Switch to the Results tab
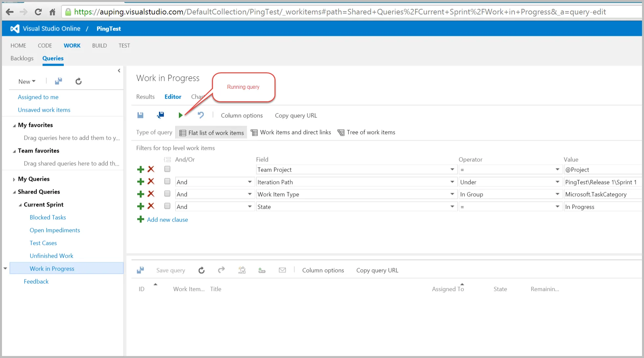 point(145,97)
